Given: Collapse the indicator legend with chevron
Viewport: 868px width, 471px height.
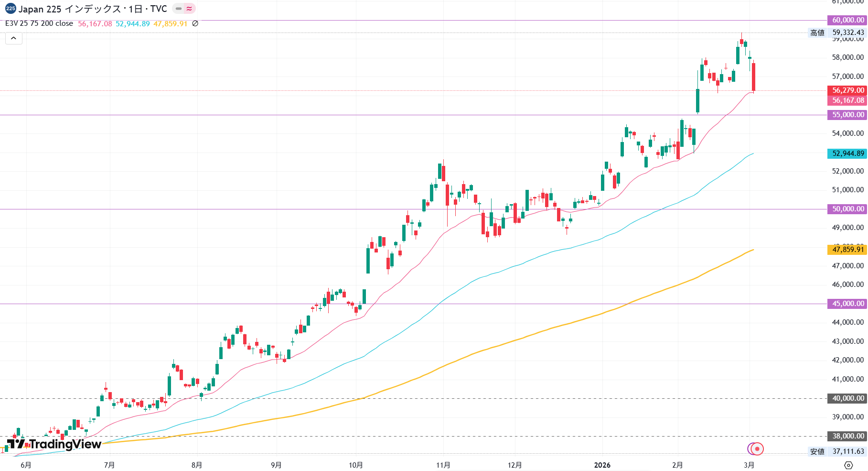Looking at the screenshot, I should pos(14,38).
